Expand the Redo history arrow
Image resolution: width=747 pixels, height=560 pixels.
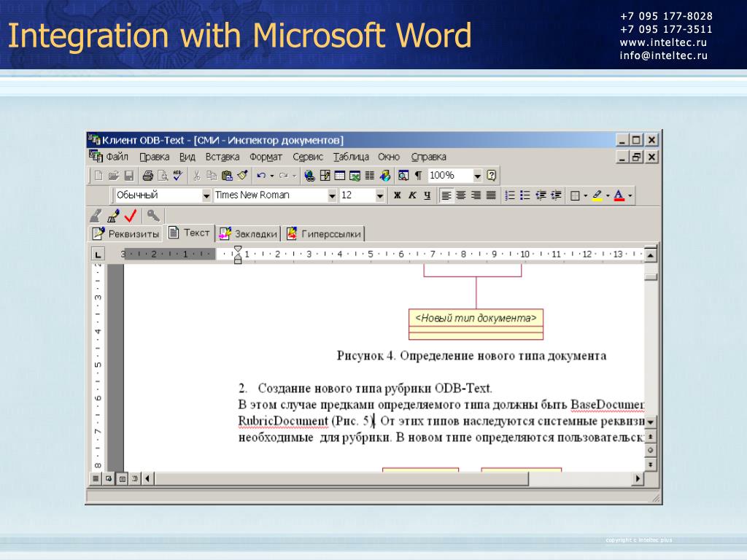click(295, 176)
